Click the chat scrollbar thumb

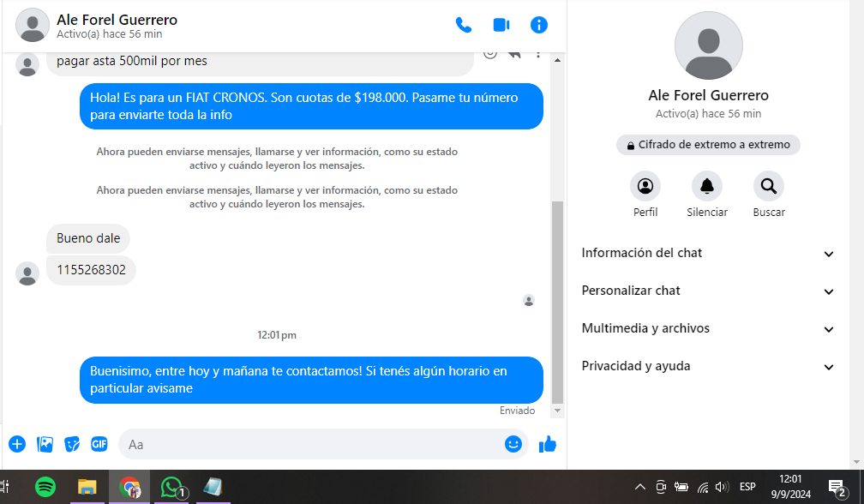pyautogui.click(x=558, y=303)
